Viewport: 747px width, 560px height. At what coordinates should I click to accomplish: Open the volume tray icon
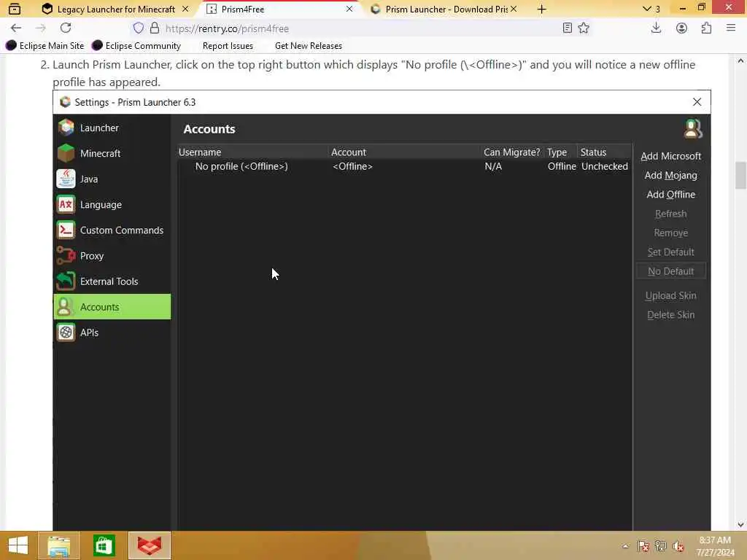coord(678,546)
